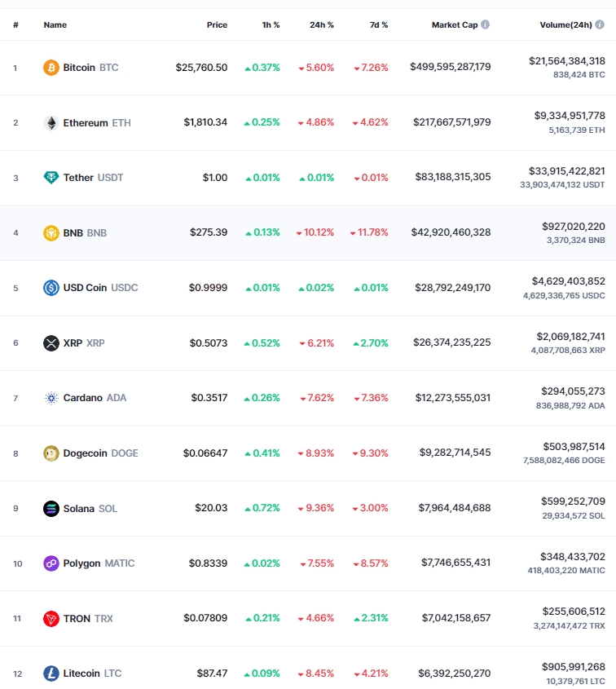Sort by the 24h % column header
Screen dimensions: 616x689
pos(321,25)
